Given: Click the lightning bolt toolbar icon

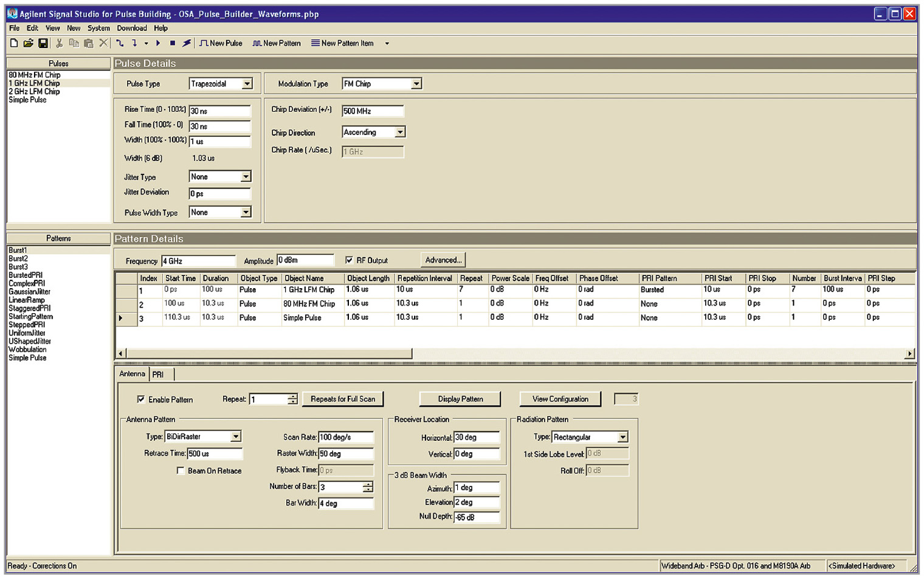Looking at the screenshot, I should (187, 43).
